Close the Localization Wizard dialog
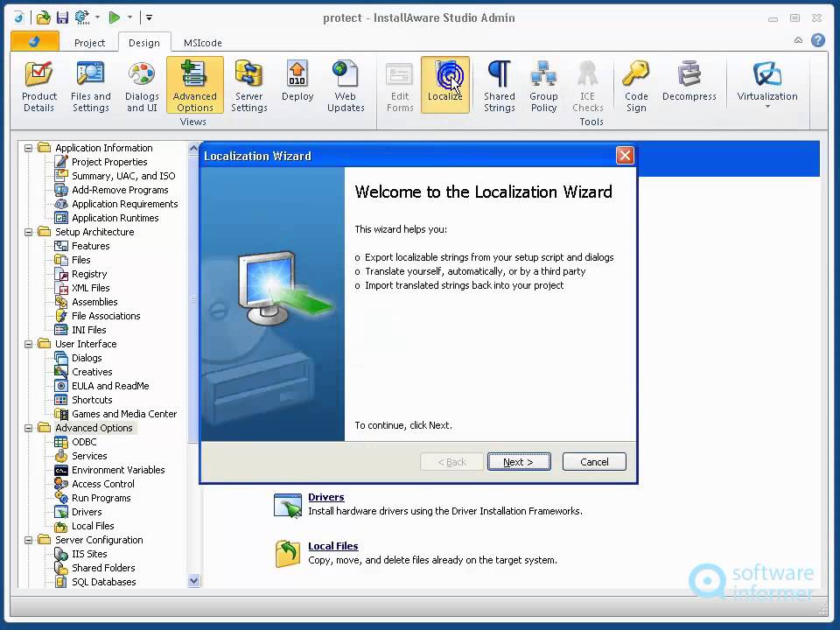The height and width of the screenshot is (630, 840). [625, 156]
